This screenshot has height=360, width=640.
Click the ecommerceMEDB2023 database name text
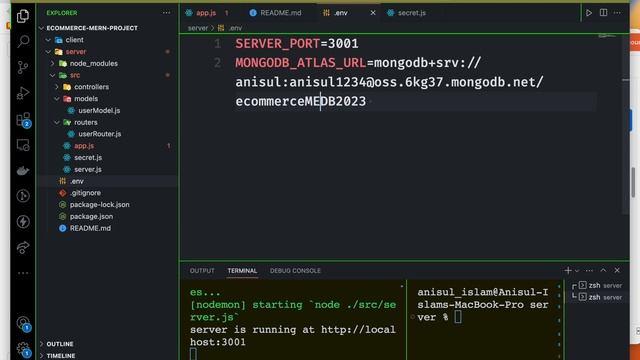(x=300, y=101)
